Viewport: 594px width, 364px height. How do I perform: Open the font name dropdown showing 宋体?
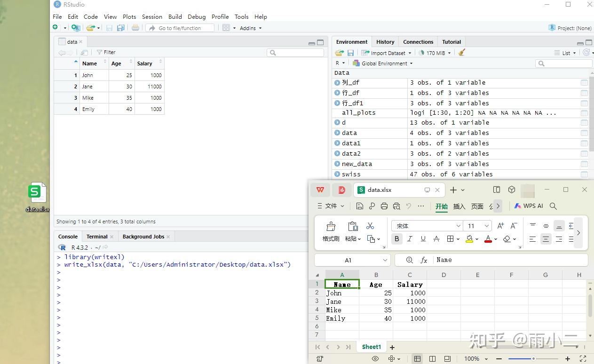click(x=427, y=226)
